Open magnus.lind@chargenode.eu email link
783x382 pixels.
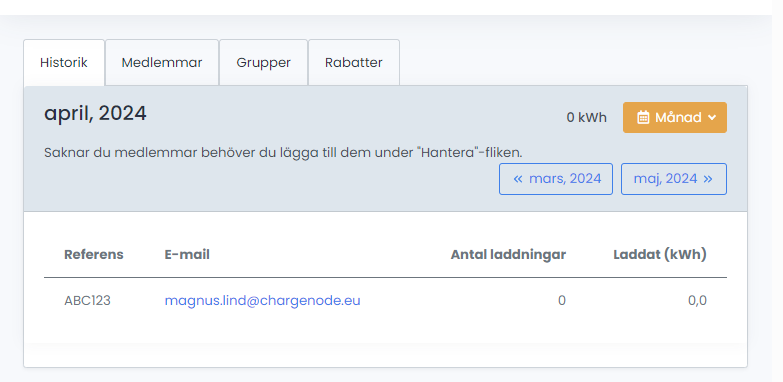[263, 301]
